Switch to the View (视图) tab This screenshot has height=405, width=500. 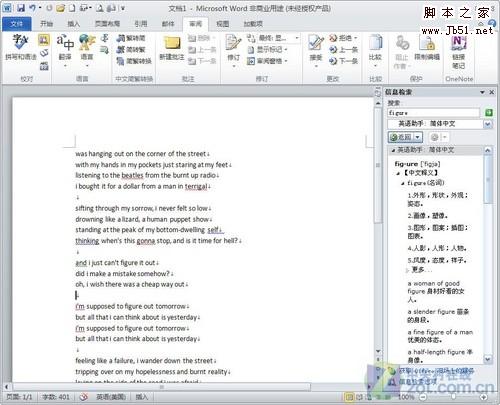coord(223,24)
